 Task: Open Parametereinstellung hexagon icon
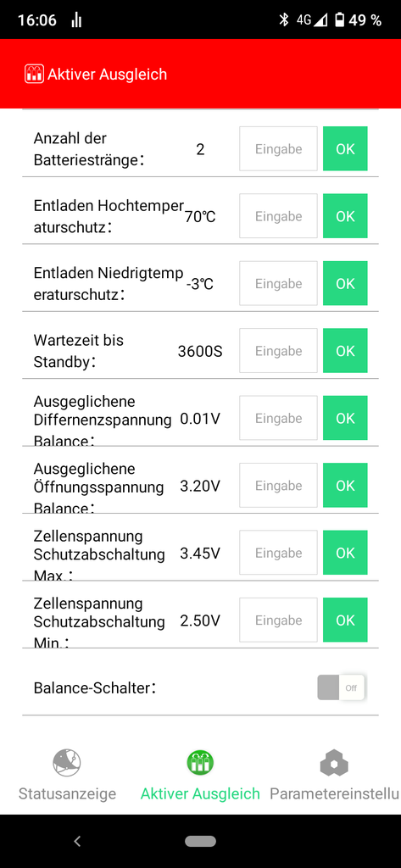(x=334, y=764)
